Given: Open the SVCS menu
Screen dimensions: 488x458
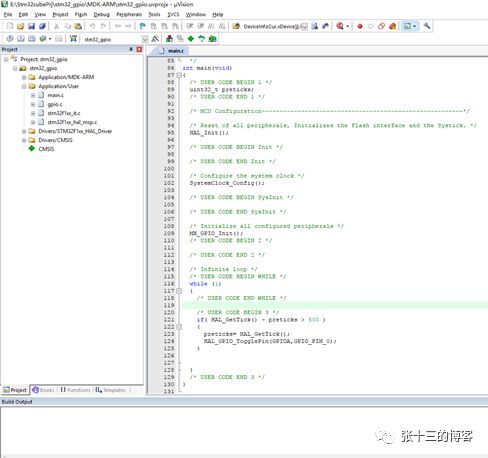Looking at the screenshot, I should [x=173, y=15].
